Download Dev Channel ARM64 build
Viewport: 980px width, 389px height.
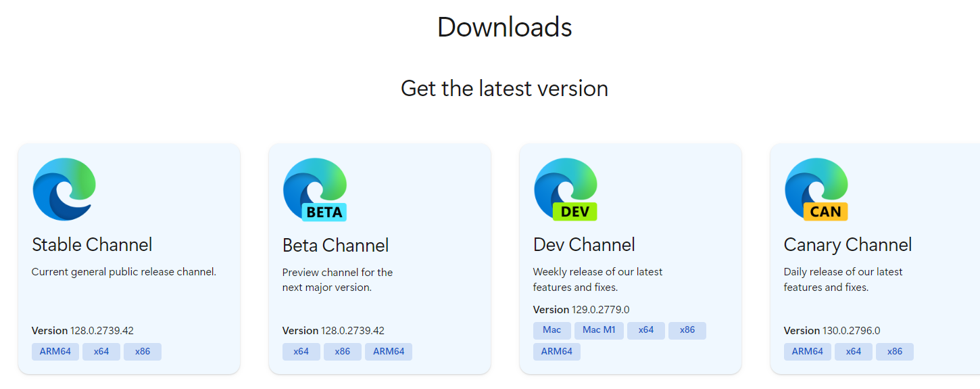[557, 352]
